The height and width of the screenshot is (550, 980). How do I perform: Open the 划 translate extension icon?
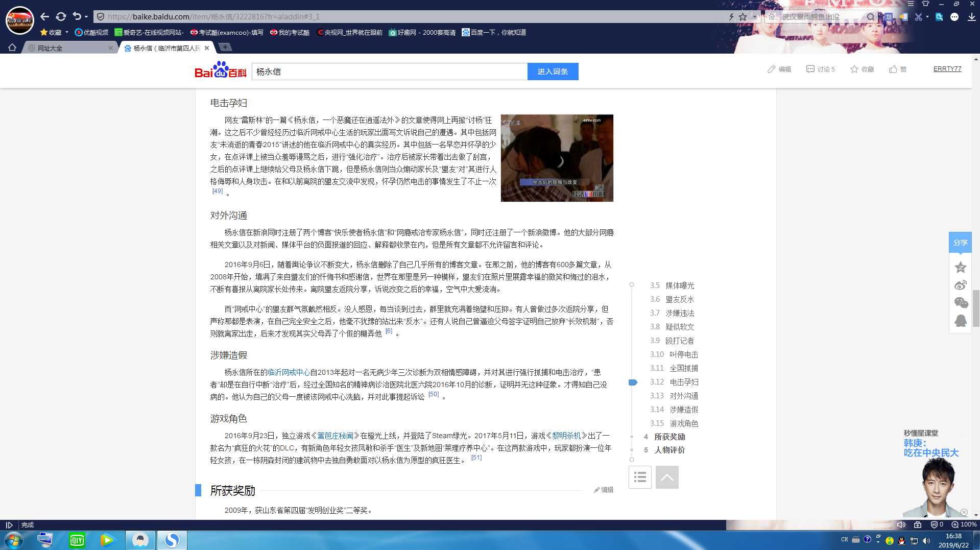tap(889, 17)
